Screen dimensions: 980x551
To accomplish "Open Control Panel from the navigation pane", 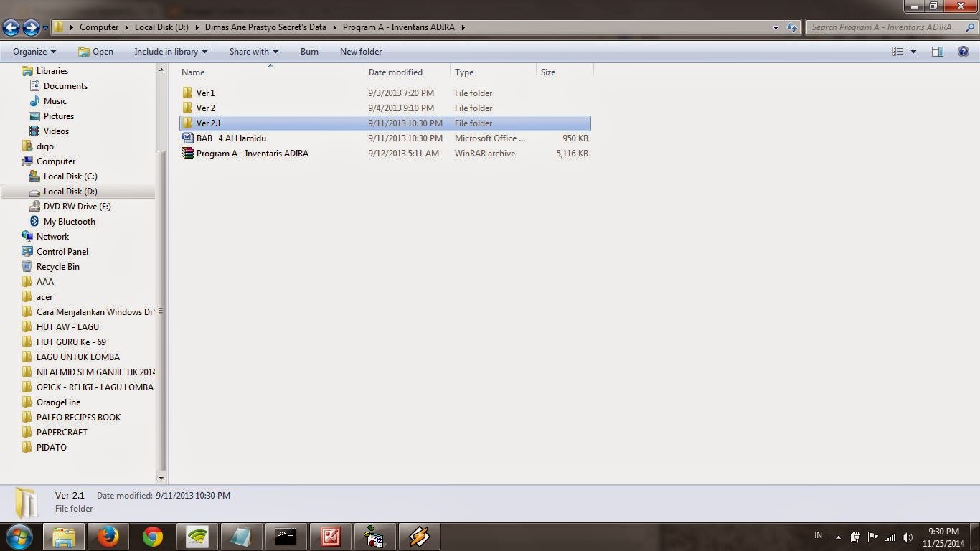I will [62, 252].
